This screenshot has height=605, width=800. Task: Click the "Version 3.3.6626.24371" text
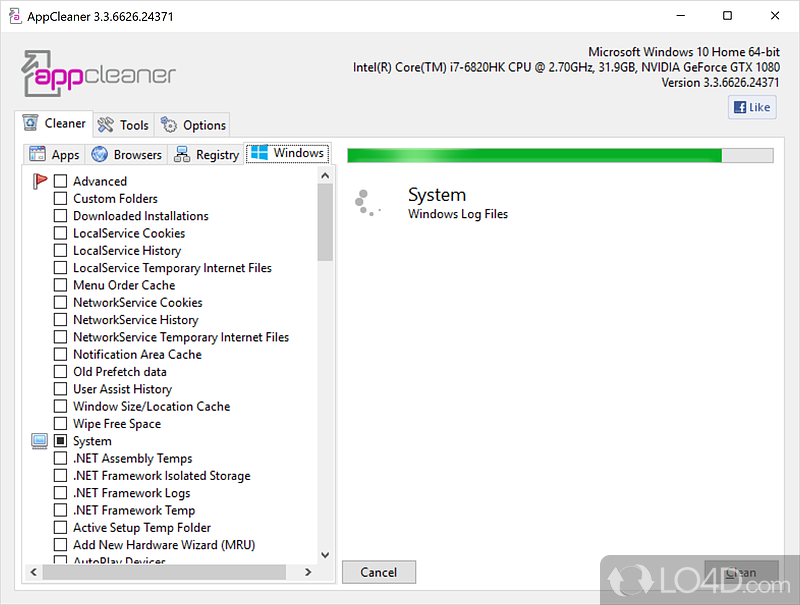coord(720,83)
